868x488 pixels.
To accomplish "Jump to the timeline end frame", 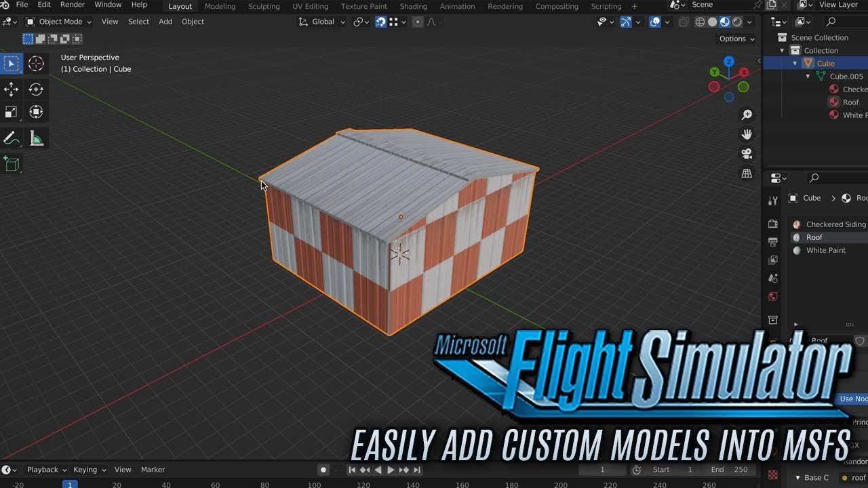I will click(x=416, y=470).
